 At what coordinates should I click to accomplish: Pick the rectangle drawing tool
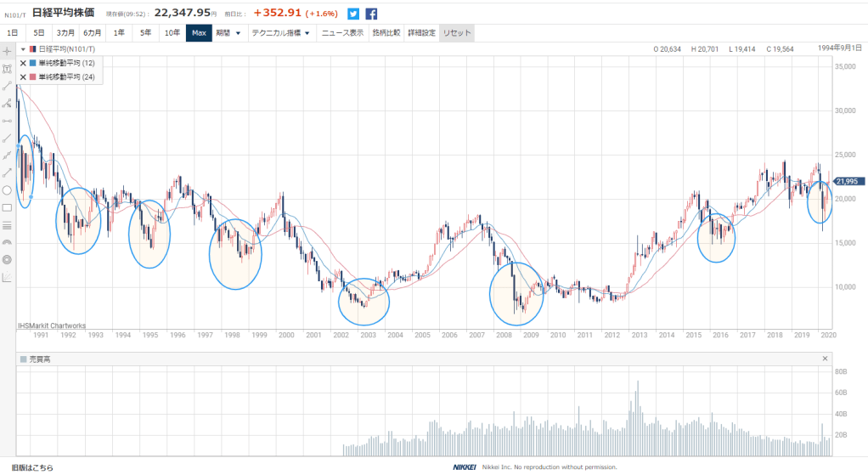coord(7,207)
